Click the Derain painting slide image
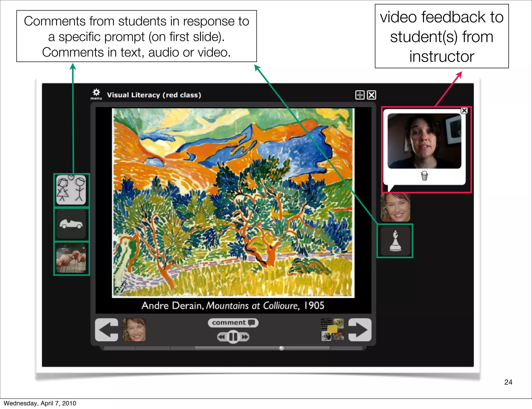Image resolution: width=532 pixels, height=409 pixels. click(233, 203)
